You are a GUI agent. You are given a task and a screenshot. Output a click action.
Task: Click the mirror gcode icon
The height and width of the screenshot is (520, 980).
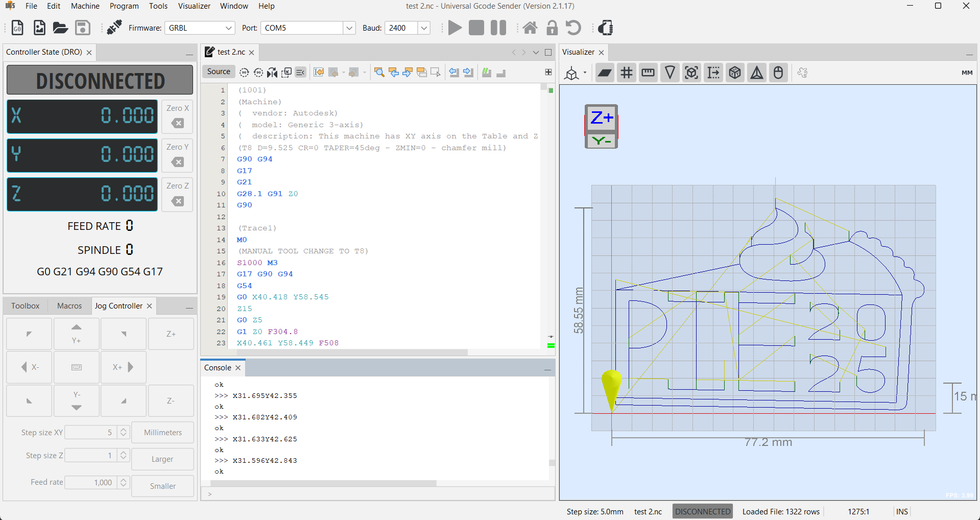pyautogui.click(x=272, y=73)
